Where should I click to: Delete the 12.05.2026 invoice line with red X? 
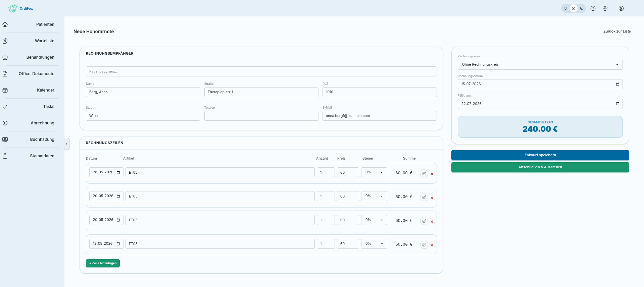tap(432, 245)
